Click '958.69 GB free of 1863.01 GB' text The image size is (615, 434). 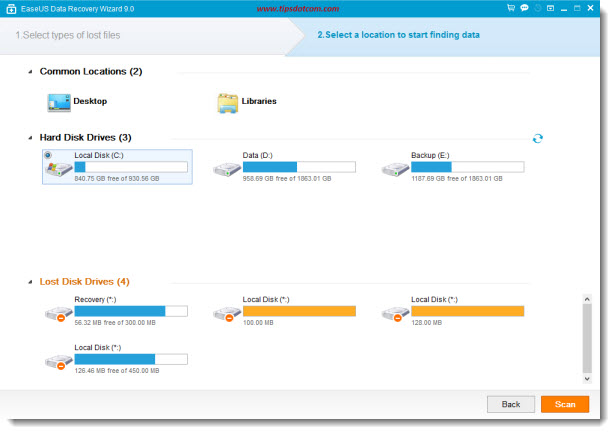tap(287, 179)
